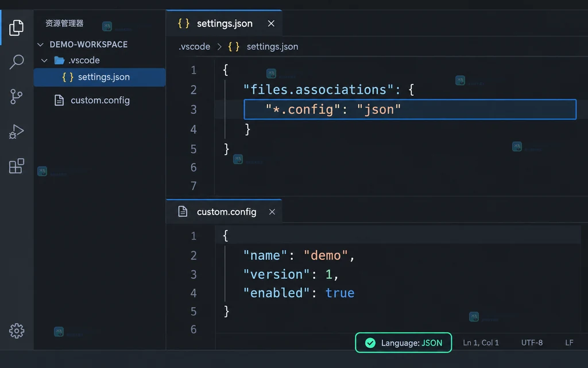Open the Source Control branch icon

point(16,97)
